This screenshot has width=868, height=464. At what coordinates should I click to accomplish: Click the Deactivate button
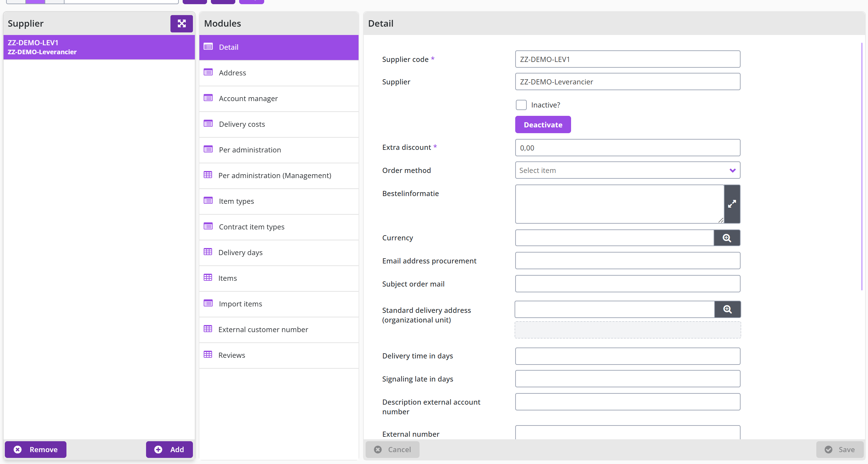point(543,125)
